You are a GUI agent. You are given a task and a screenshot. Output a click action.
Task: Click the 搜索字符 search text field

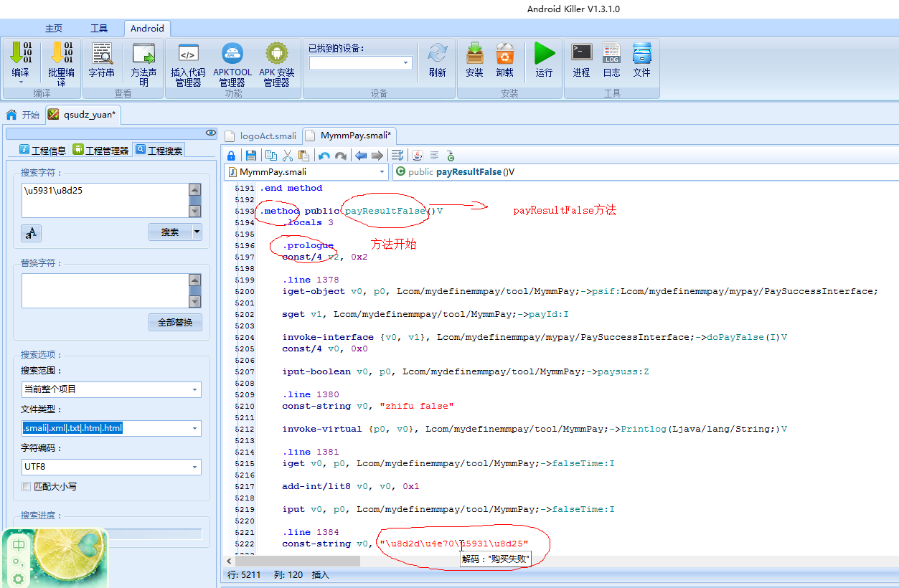105,200
